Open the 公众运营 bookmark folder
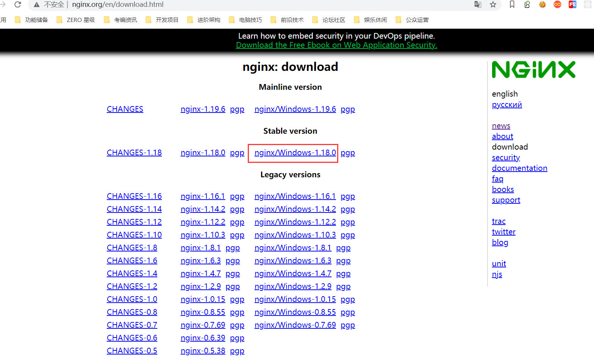Viewport: 594px width, 364px height. [x=412, y=20]
